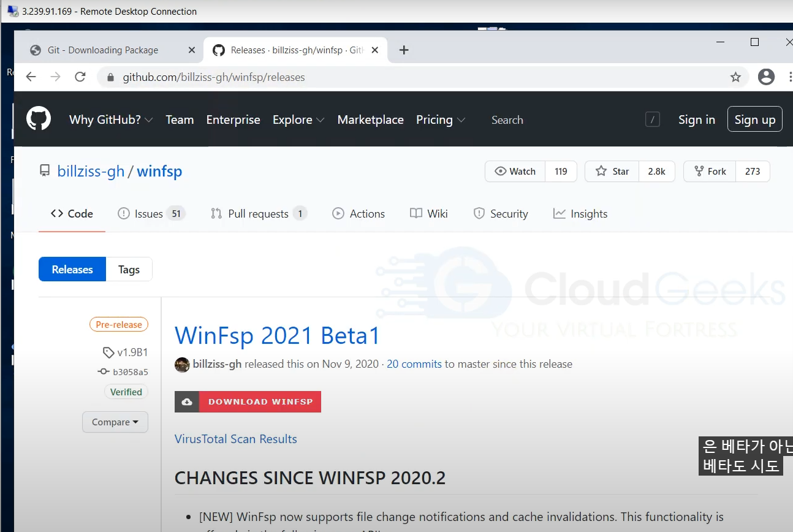
Task: Open the Security tab
Action: (501, 214)
